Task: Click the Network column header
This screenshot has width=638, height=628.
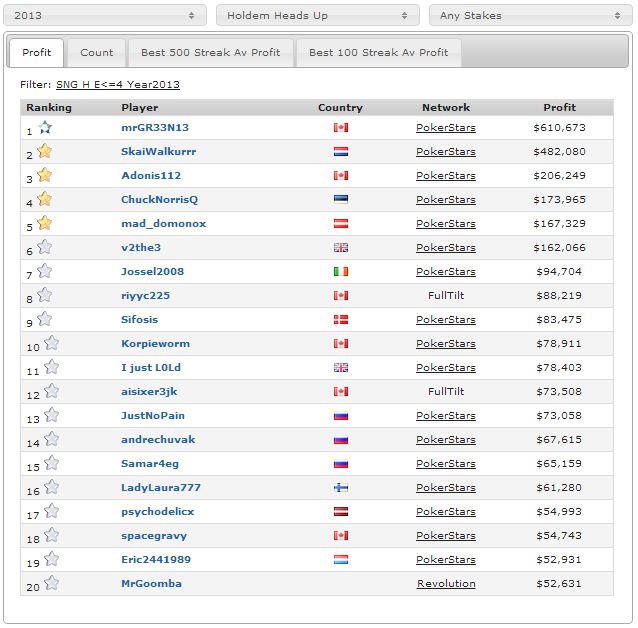Action: click(446, 107)
